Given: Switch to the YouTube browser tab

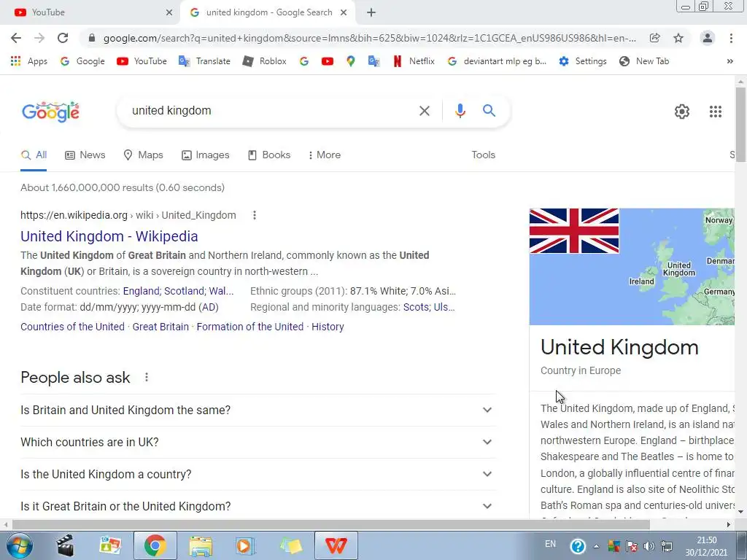Looking at the screenshot, I should tap(90, 12).
